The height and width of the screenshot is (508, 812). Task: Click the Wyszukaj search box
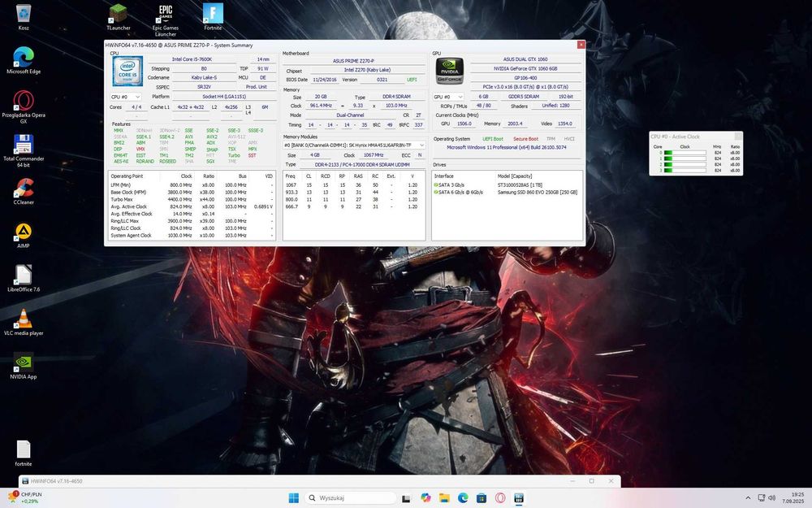coord(350,497)
